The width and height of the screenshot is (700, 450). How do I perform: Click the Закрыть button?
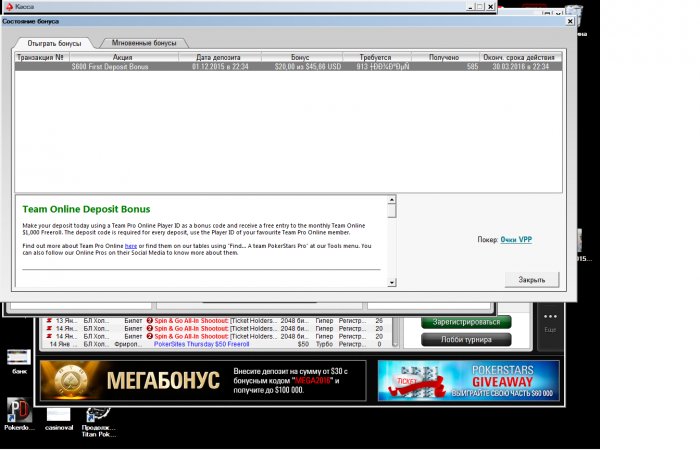coord(532,280)
